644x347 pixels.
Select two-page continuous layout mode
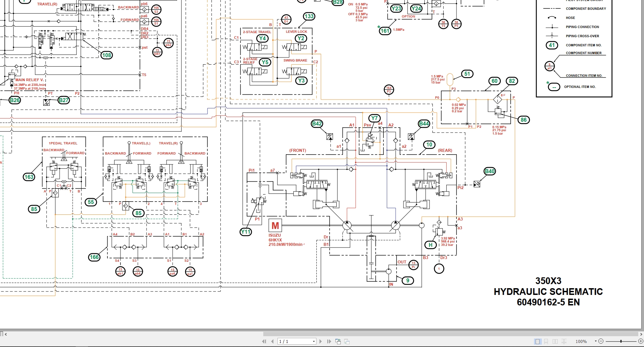pyautogui.click(x=564, y=341)
